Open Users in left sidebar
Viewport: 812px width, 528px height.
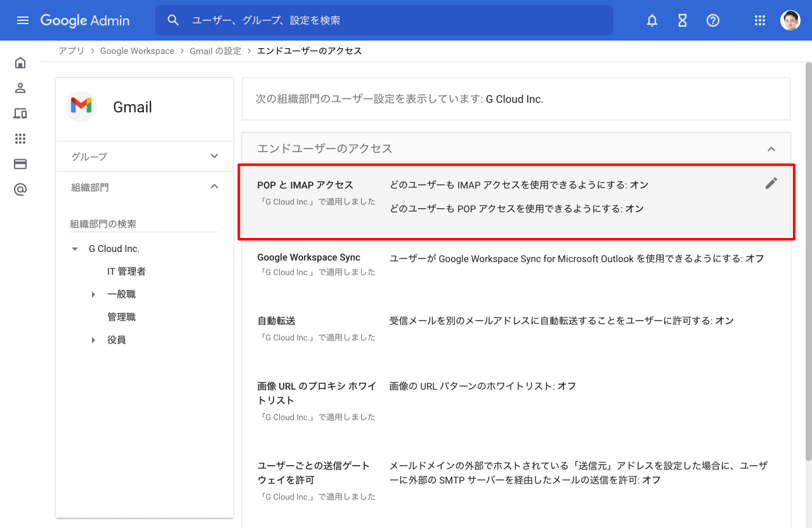20,88
